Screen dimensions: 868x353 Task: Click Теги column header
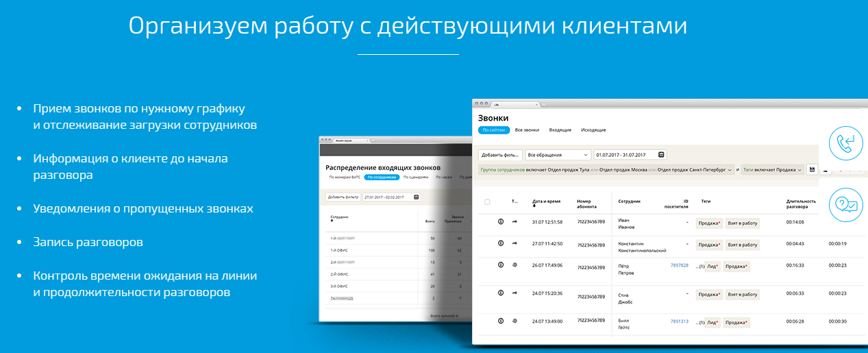tap(706, 202)
